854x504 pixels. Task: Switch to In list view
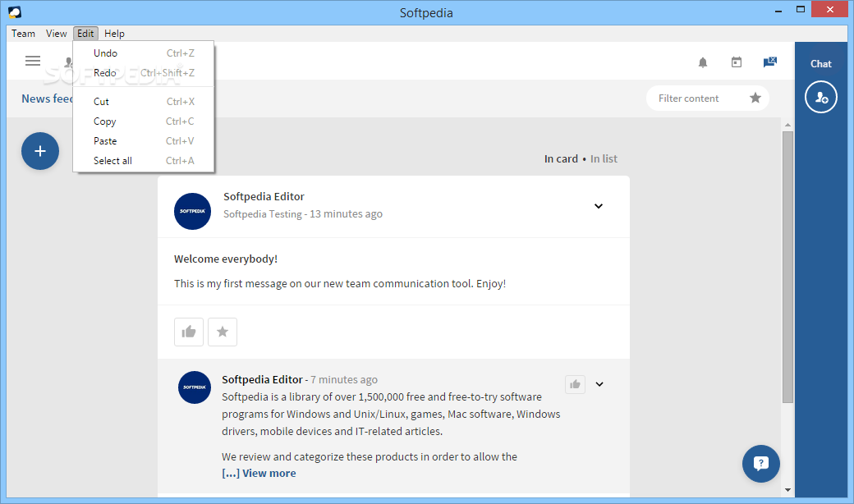click(x=604, y=159)
